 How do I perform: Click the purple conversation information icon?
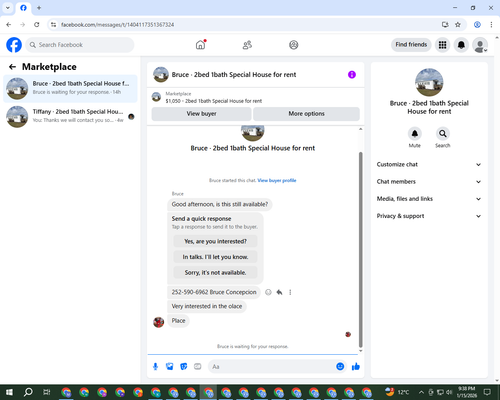(352, 75)
